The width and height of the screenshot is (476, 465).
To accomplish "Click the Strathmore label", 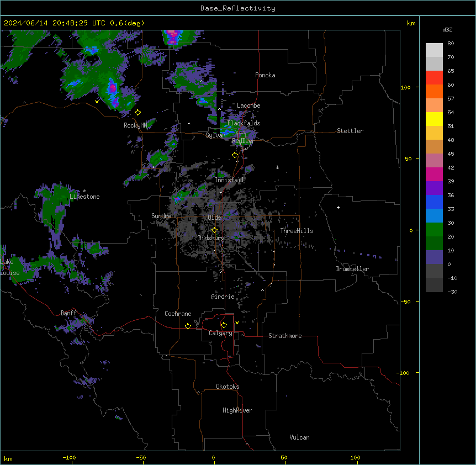I will (x=285, y=336).
